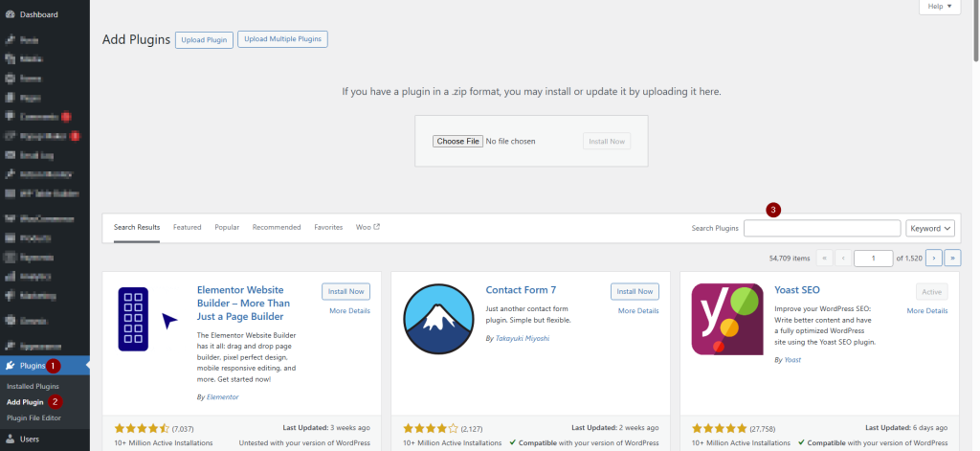This screenshot has height=451, width=980.
Task: Open the Elementor author link
Action: coord(222,396)
